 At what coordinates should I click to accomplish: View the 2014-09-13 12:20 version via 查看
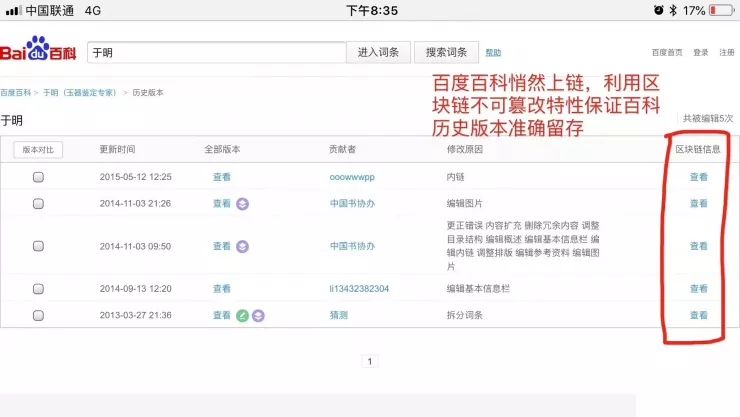click(x=222, y=289)
